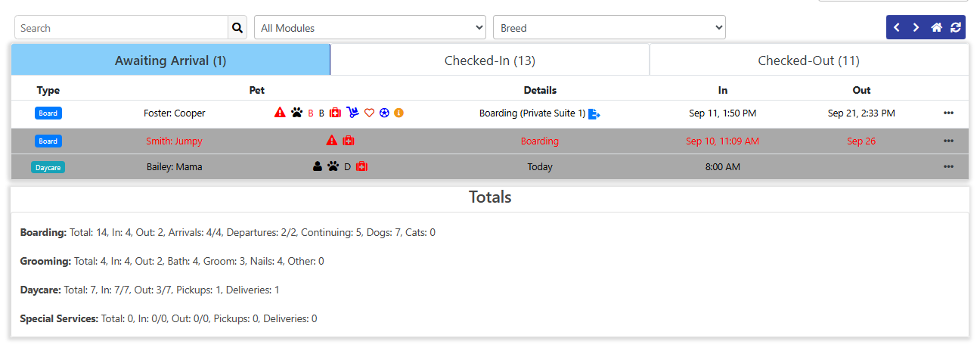Screen dimensions: 980x363
Task: Click the search magnifier button
Action: click(x=237, y=28)
